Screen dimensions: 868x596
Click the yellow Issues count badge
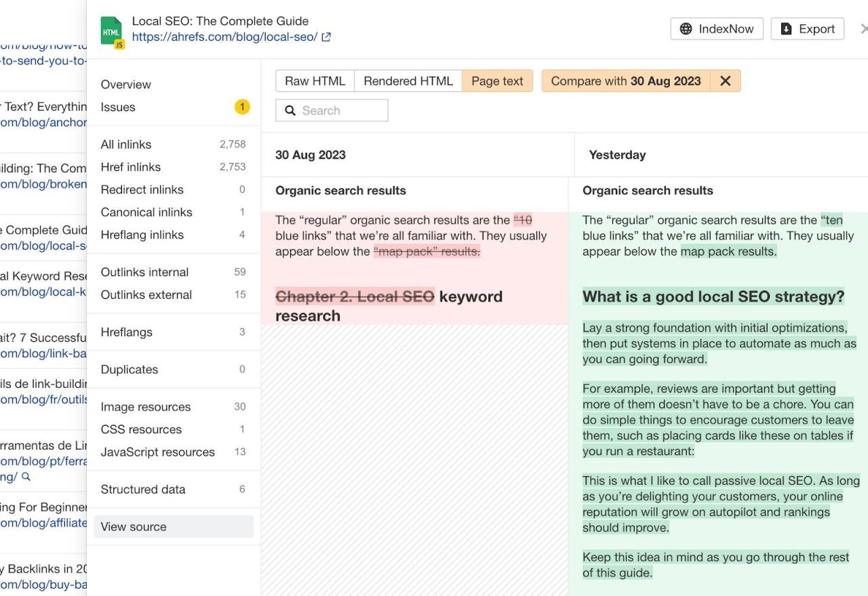242,106
